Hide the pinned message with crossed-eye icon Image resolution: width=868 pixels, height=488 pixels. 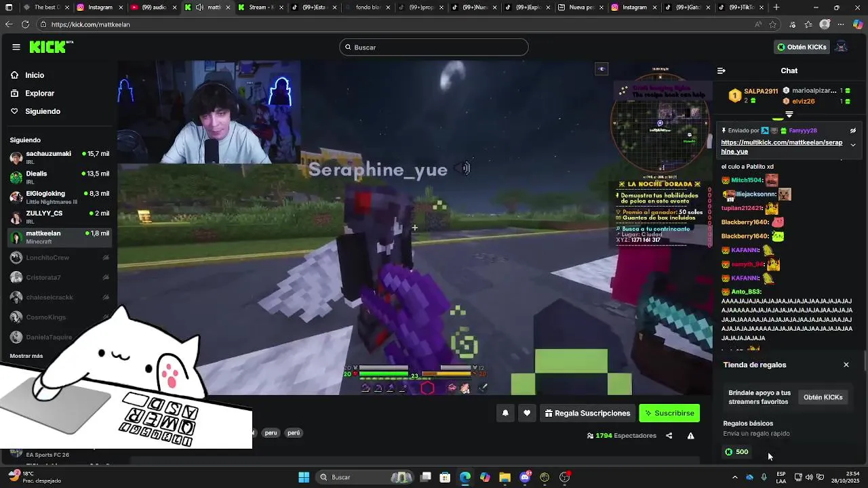(853, 131)
